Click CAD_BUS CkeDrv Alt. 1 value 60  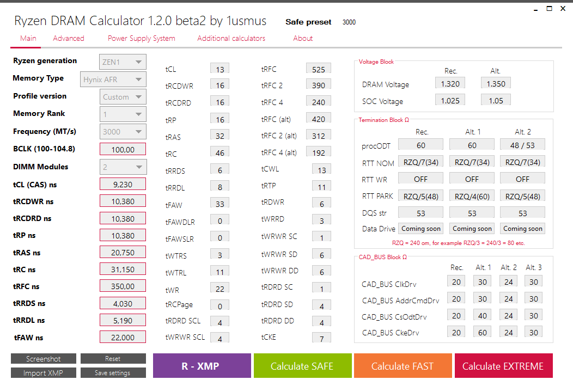(x=483, y=332)
